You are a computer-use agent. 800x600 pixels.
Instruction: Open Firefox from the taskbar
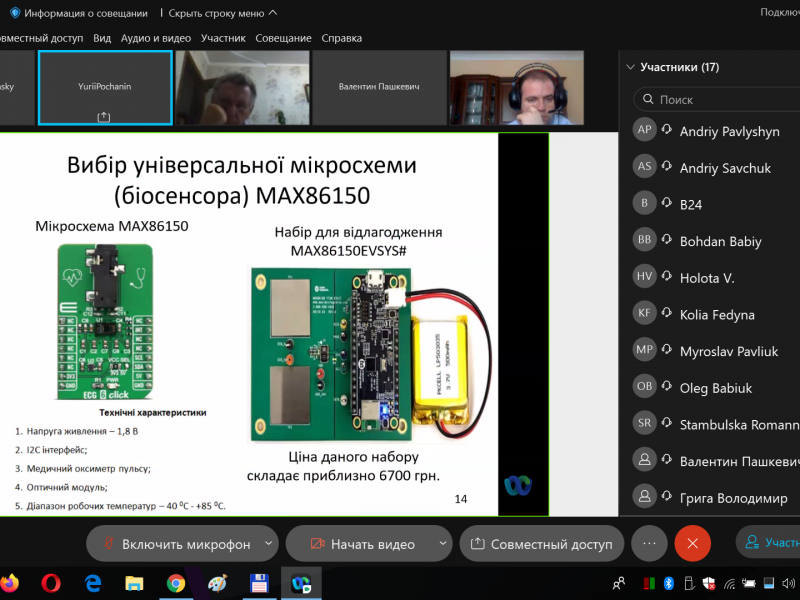click(9, 583)
